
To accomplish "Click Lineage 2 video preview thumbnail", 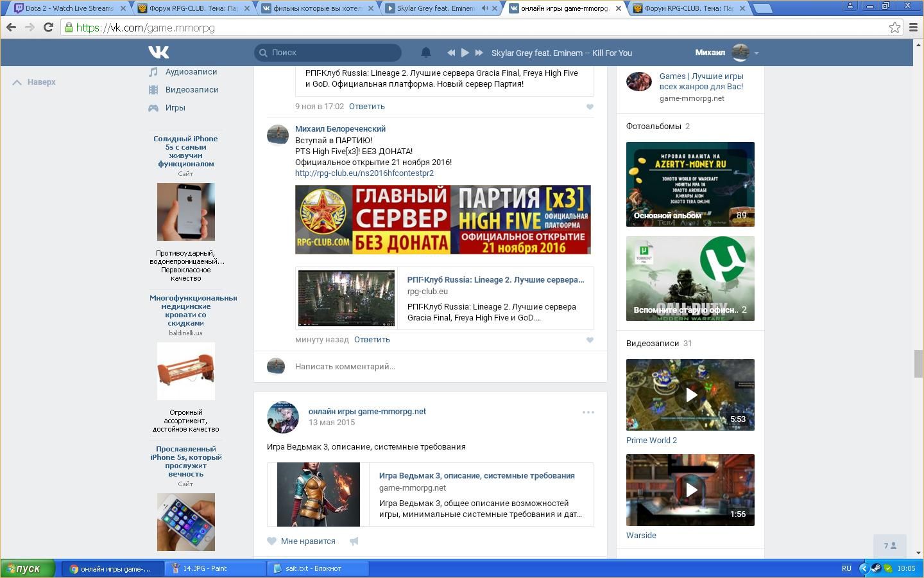I will click(x=346, y=298).
